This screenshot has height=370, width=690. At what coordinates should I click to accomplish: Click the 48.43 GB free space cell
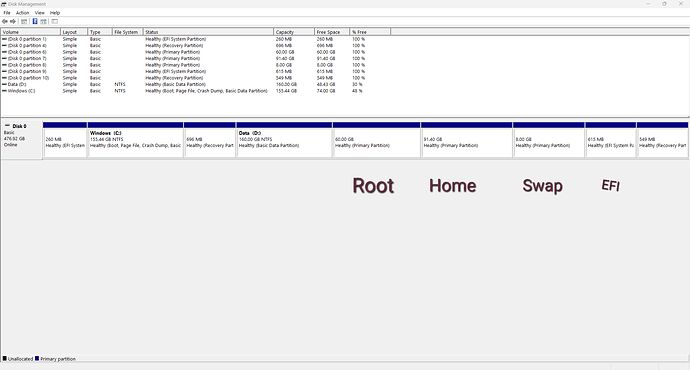coord(326,84)
